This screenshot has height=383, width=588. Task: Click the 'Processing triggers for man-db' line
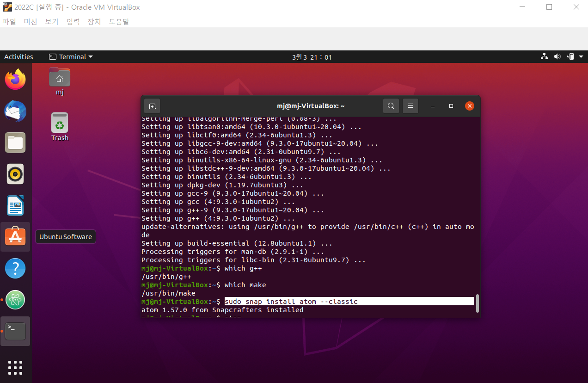click(233, 252)
